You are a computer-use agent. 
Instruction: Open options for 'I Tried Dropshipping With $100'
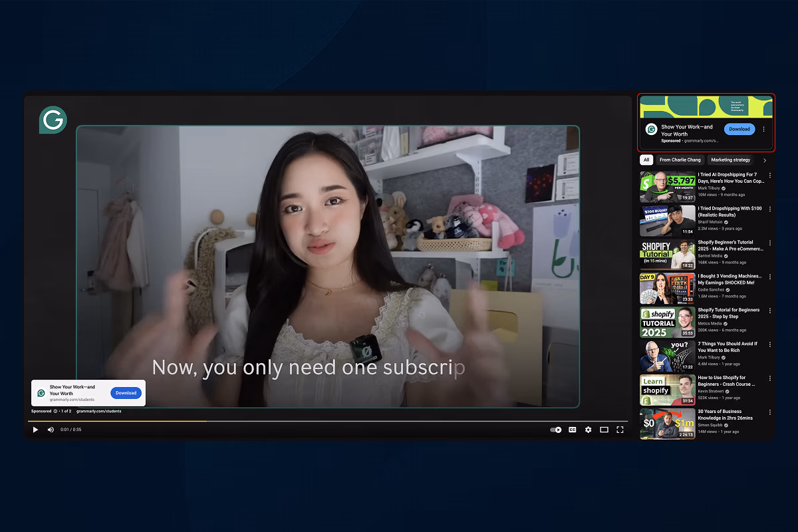tap(770, 209)
